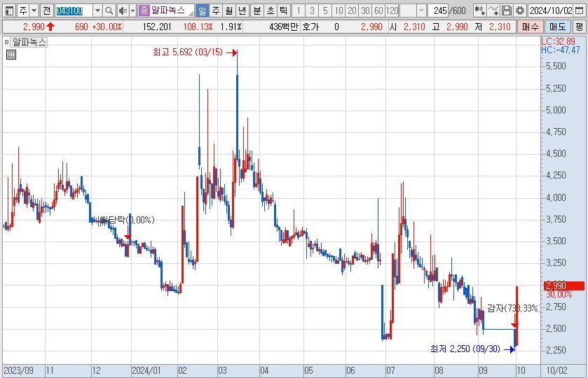Click the 5,500 price axis label
The height and width of the screenshot is (378, 588).
coord(556,66)
